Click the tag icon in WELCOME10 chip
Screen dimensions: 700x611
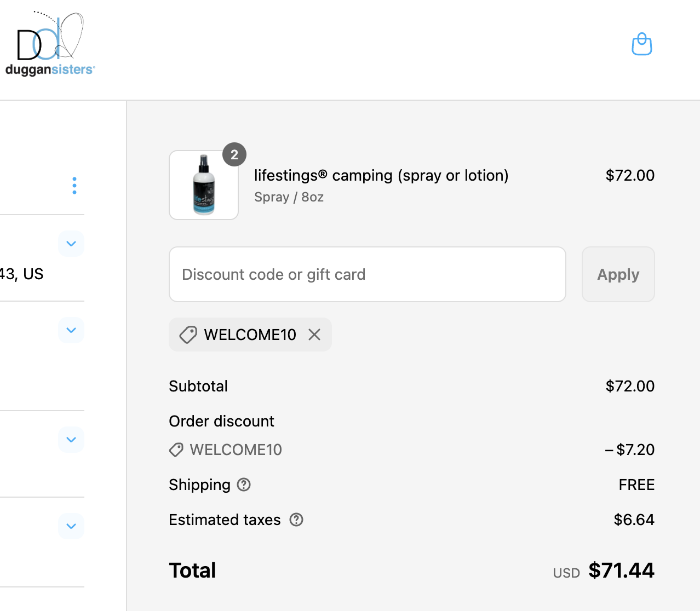188,335
